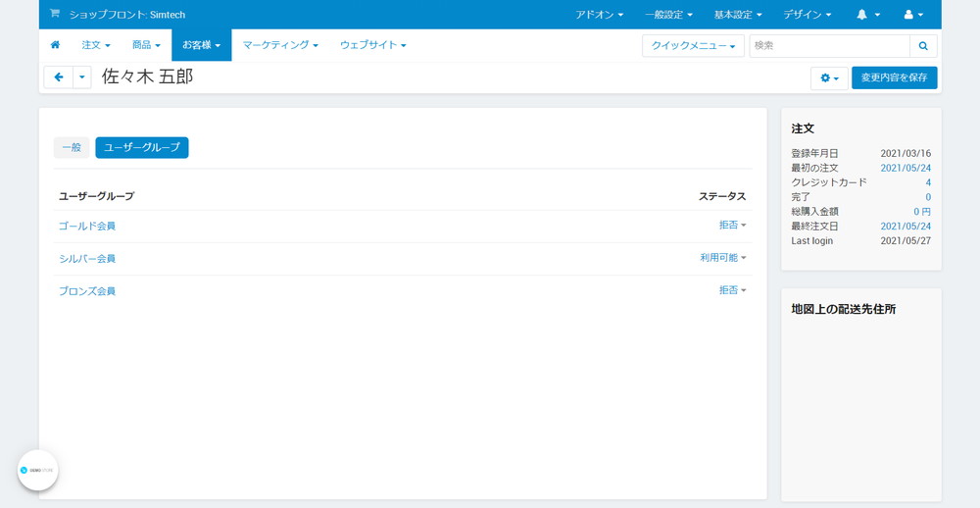Open the アドオン menu
Image resolution: width=980 pixels, height=508 pixels.
pos(599,15)
